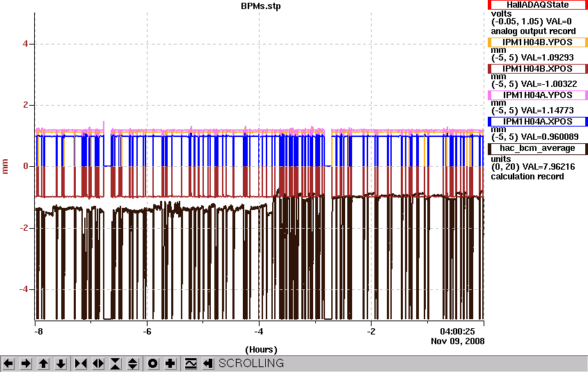Select the IPM1H04A.XPOS legend entry

537,122
